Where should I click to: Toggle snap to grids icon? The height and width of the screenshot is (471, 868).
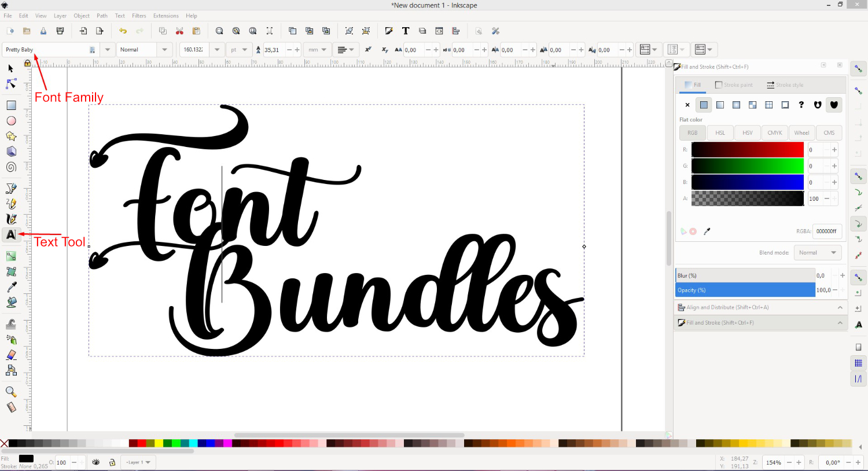[x=858, y=363]
